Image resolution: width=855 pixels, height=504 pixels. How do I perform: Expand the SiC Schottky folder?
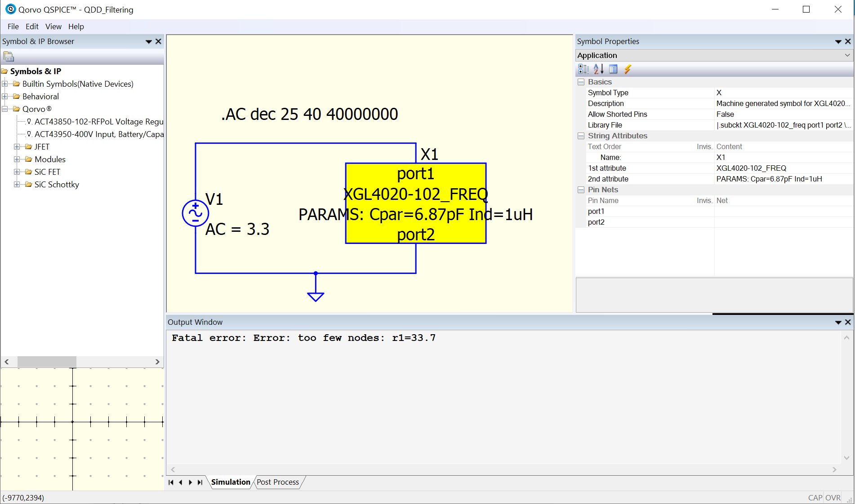(x=17, y=185)
